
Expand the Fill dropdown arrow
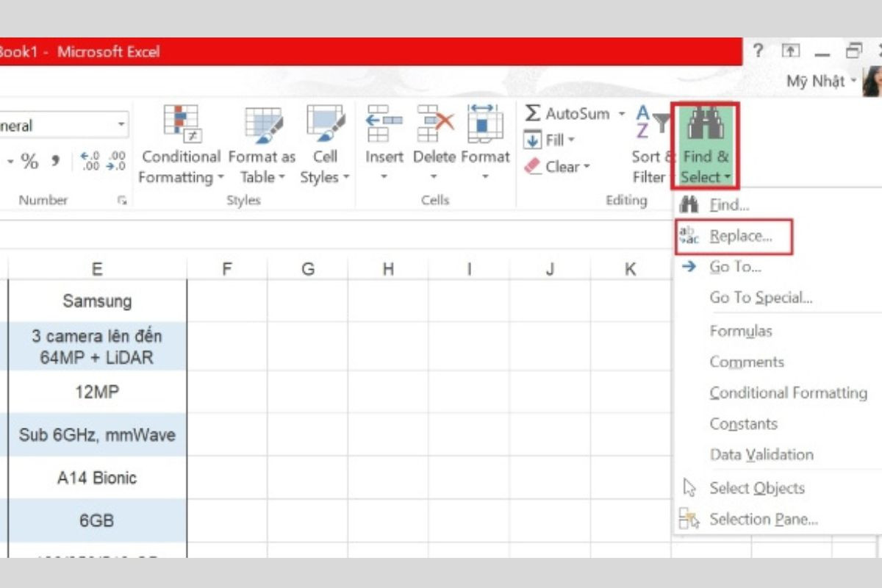(x=571, y=140)
